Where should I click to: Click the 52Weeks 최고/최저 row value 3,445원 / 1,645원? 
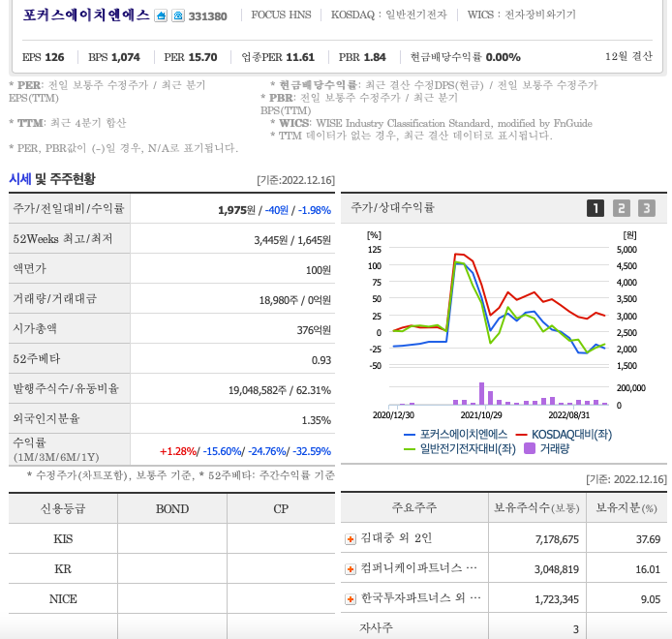pos(292,240)
